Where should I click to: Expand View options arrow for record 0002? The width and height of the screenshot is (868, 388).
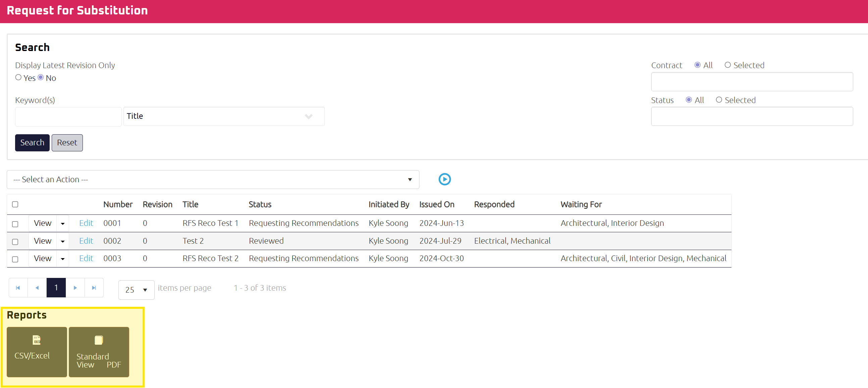pyautogui.click(x=63, y=241)
